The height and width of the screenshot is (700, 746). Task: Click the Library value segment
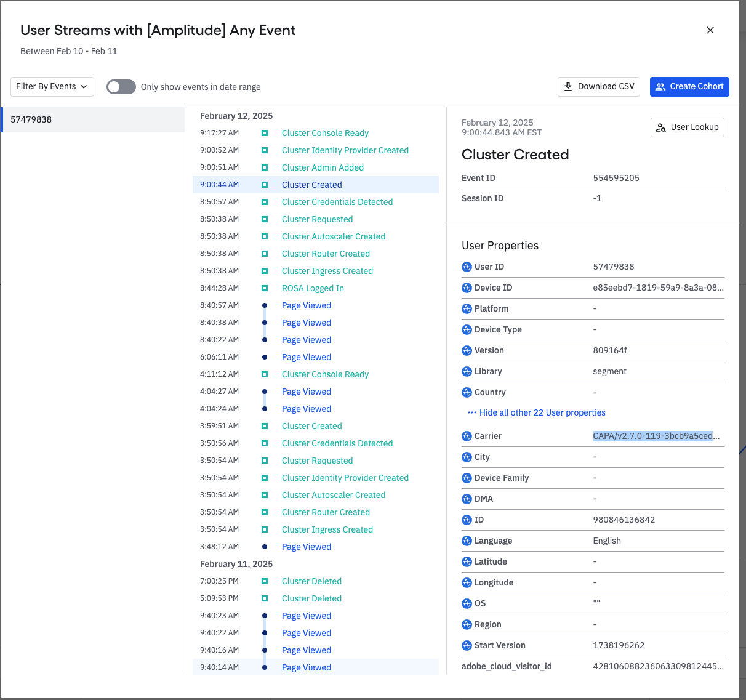609,371
